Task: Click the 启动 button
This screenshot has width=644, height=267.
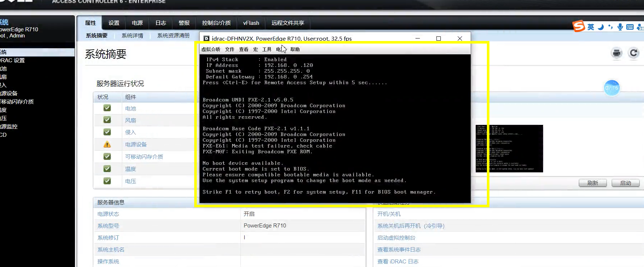Action: pos(626,183)
